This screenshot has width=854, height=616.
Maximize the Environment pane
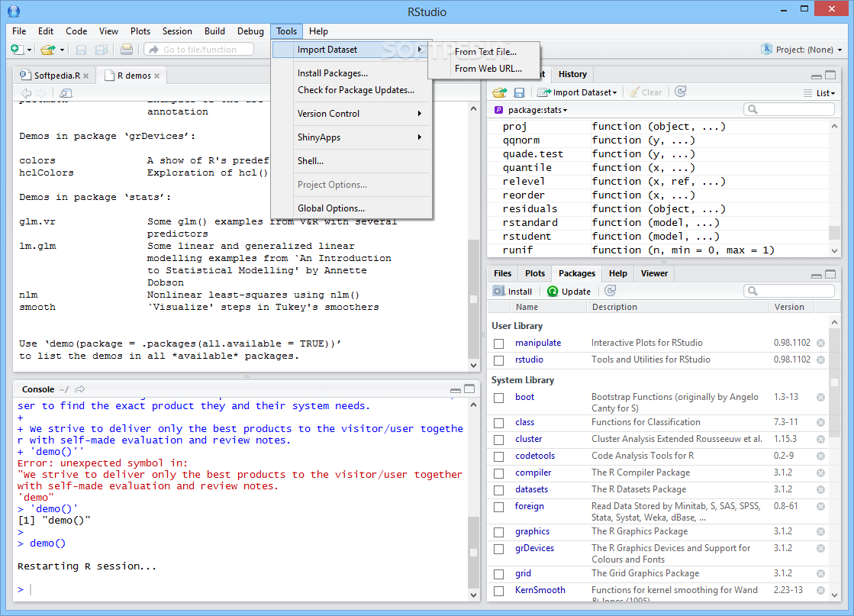coord(830,75)
